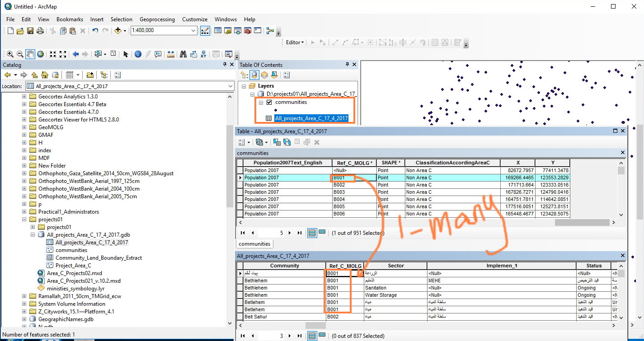
Task: Click the Save document icon
Action: pyautogui.click(x=30, y=31)
